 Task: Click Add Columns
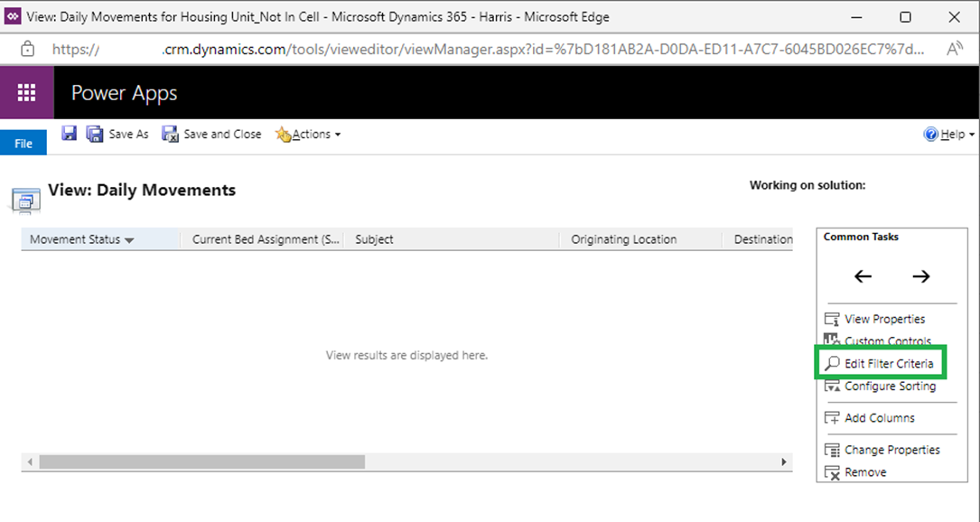pos(880,417)
